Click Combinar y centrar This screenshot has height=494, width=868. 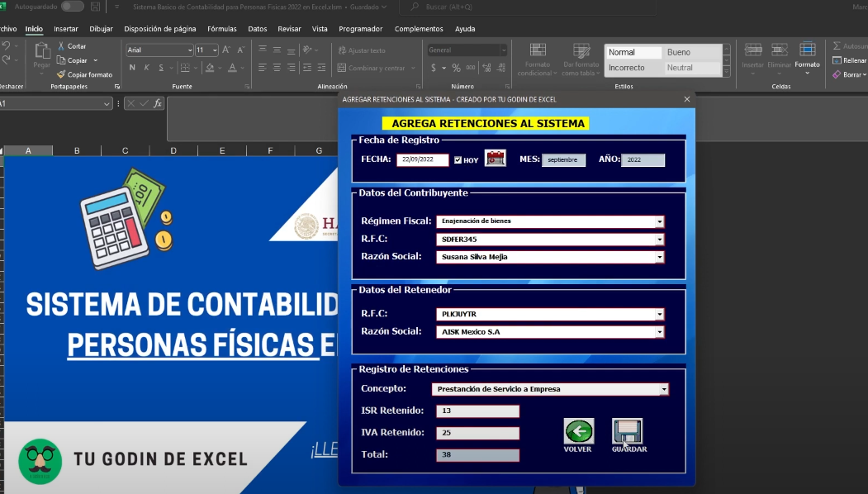pos(372,68)
